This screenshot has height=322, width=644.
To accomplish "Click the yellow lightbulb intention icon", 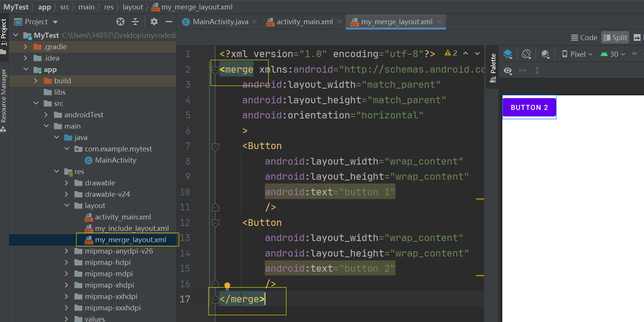I will [227, 286].
